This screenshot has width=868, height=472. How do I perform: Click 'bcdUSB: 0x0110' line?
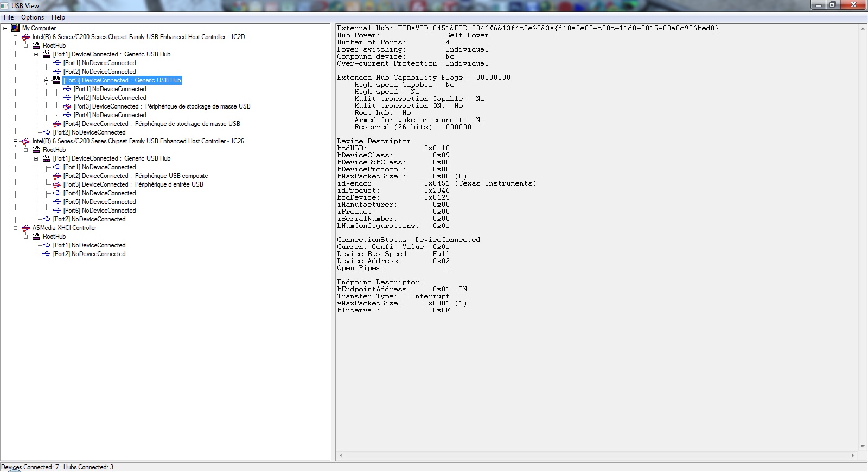pos(393,148)
